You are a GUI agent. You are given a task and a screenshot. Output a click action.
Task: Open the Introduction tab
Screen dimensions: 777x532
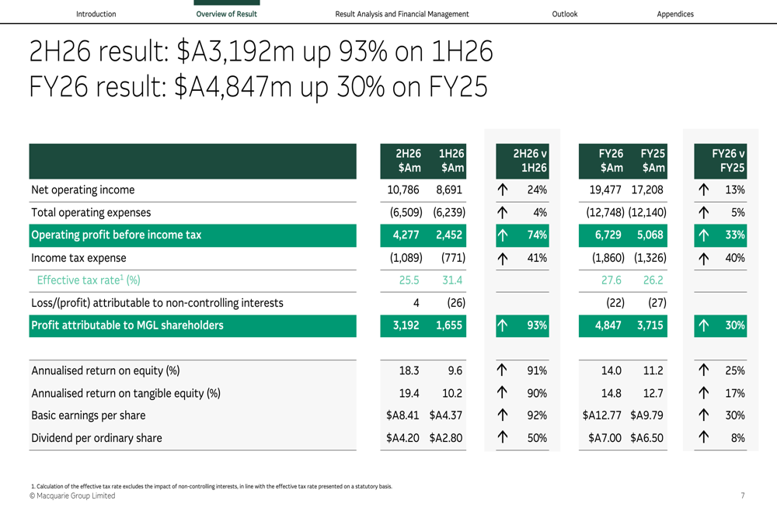point(96,14)
